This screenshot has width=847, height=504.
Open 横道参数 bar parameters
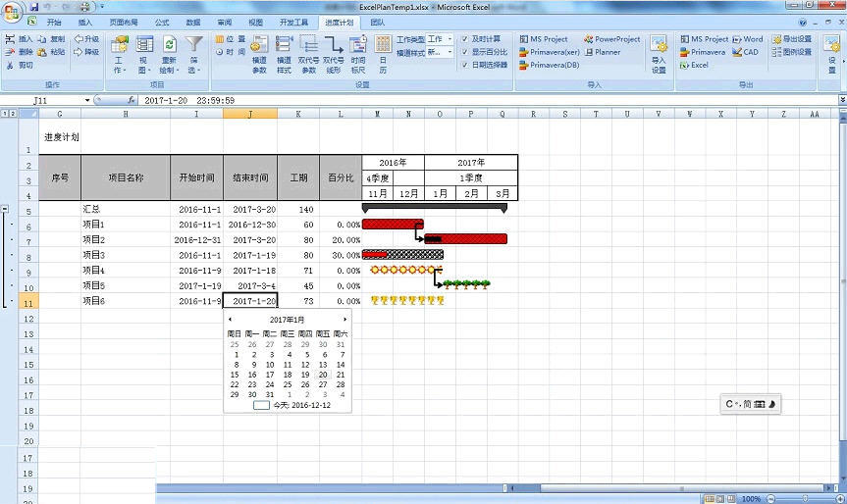pos(259,55)
